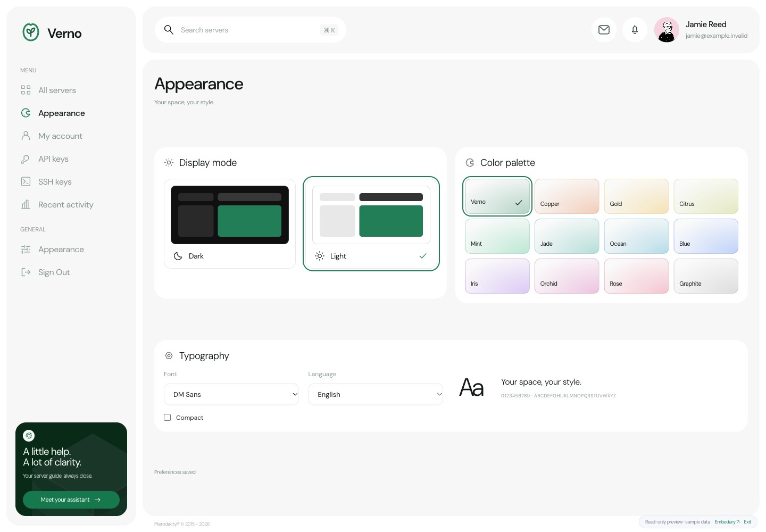The image size is (766, 532).
Task: Pick the Rose color palette
Action: click(636, 276)
